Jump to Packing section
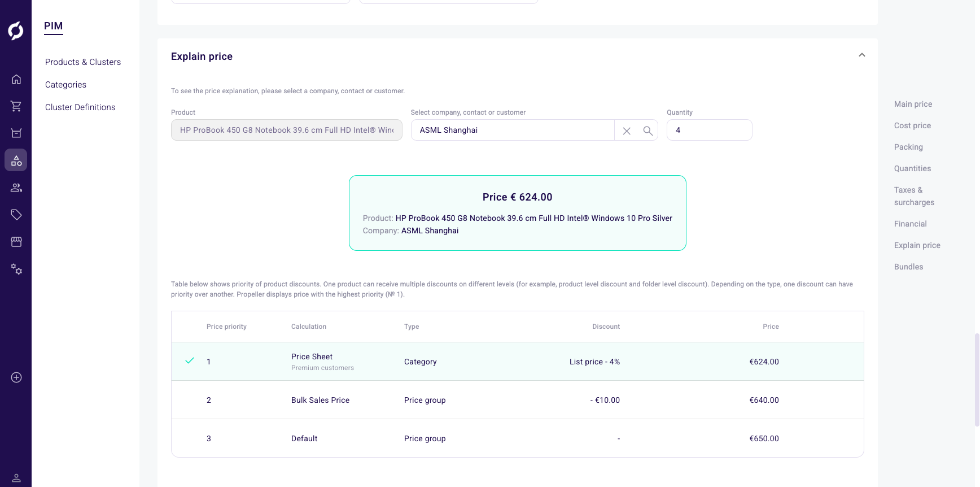This screenshot has height=487, width=980. (908, 147)
